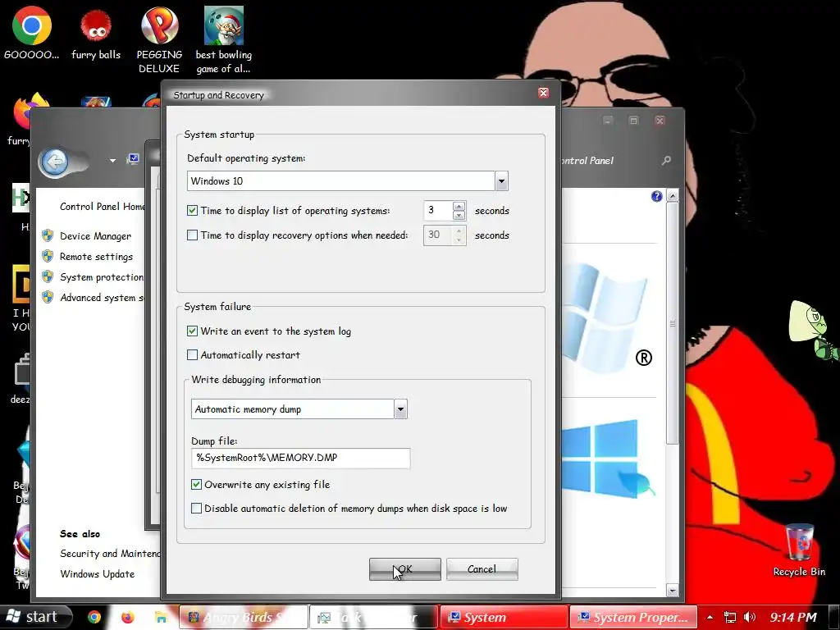This screenshot has height=630, width=840.
Task: Click the search icon in Control Panel window
Action: click(x=666, y=160)
